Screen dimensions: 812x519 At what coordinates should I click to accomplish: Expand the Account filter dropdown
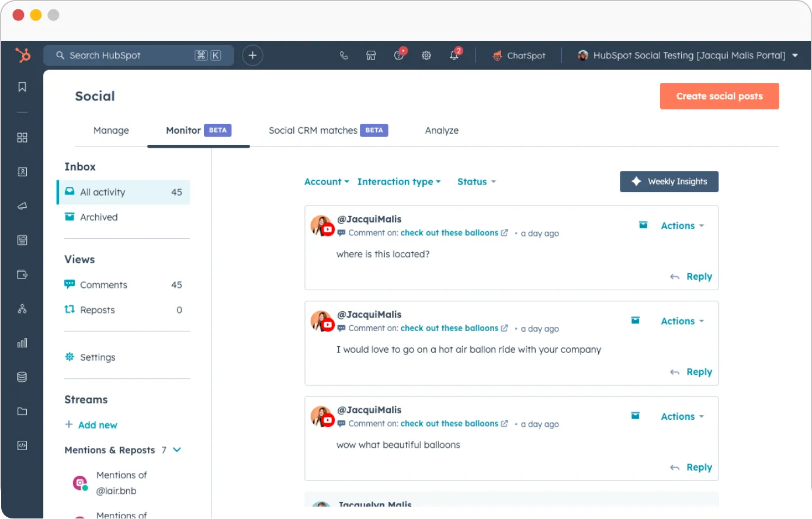[x=326, y=182]
